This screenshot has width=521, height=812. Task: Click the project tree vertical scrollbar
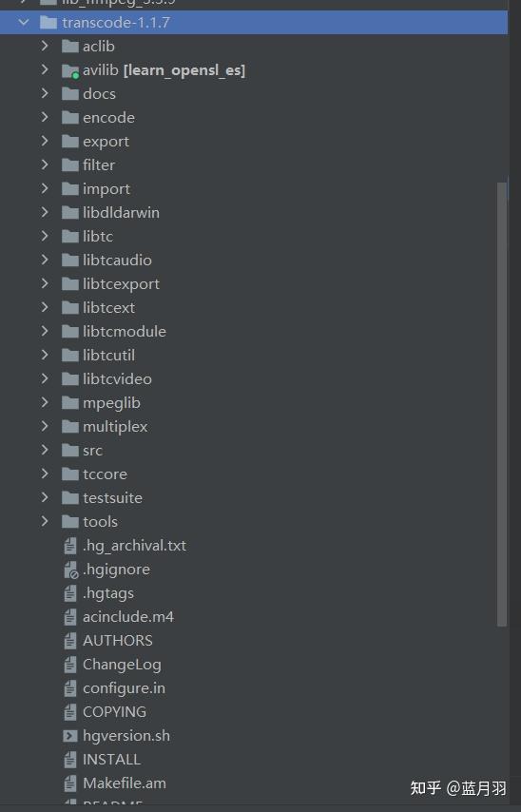tap(502, 404)
